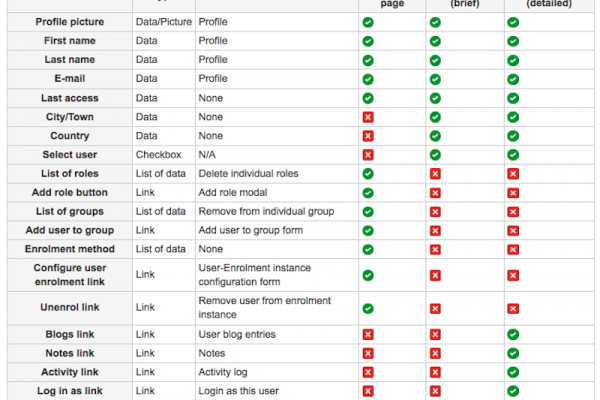Click red X in City/Town row
Screen dimensions: 600x400
368,117
